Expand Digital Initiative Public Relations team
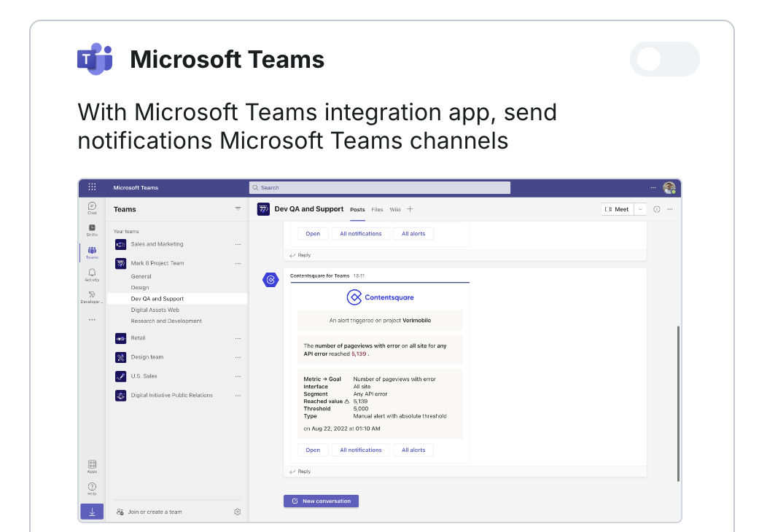The width and height of the screenshot is (767, 532). point(171,395)
